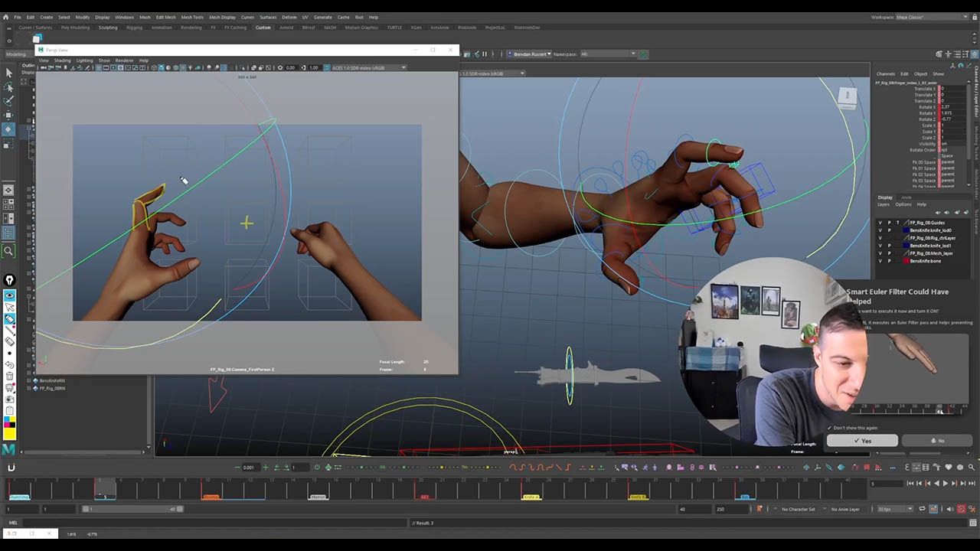Click the cube icon on Custom shelf
This screenshot has width=980, height=551.
click(x=36, y=38)
